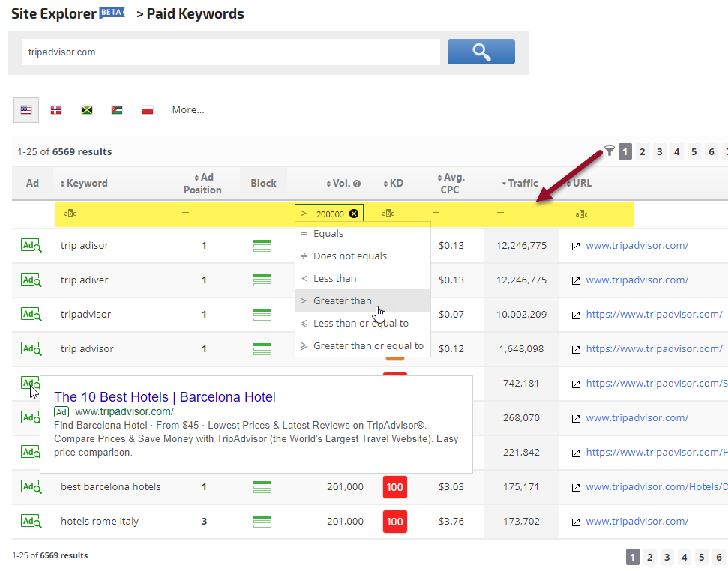Clear the volume filter value 200000
This screenshot has height=571, width=728.
click(x=354, y=214)
